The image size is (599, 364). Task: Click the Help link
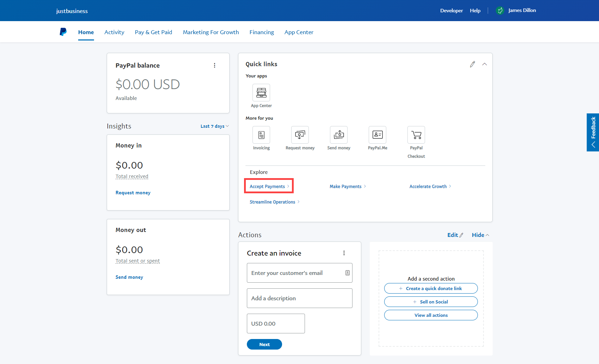coord(475,11)
